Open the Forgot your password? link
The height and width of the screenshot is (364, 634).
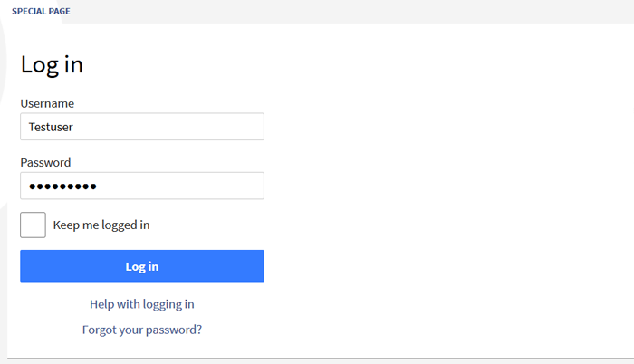pos(142,330)
